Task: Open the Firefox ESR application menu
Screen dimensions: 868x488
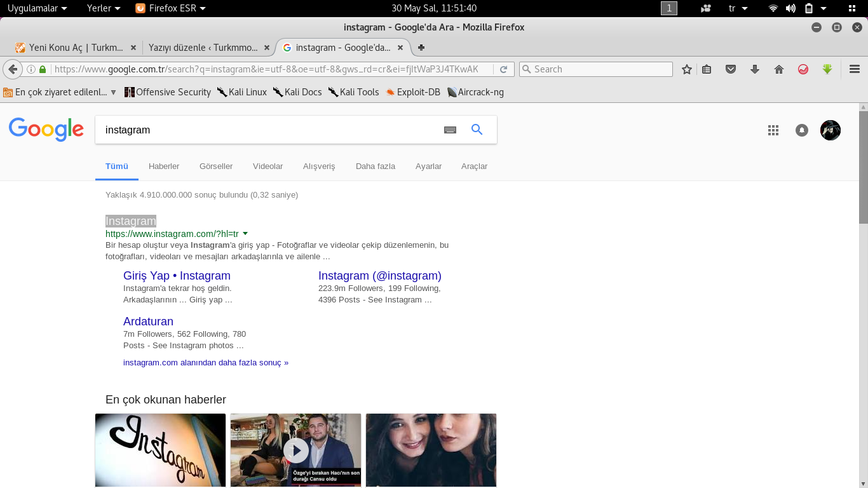Action: click(171, 8)
